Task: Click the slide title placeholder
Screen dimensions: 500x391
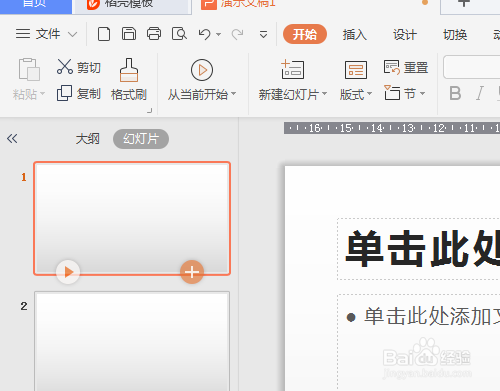Action: (x=419, y=249)
